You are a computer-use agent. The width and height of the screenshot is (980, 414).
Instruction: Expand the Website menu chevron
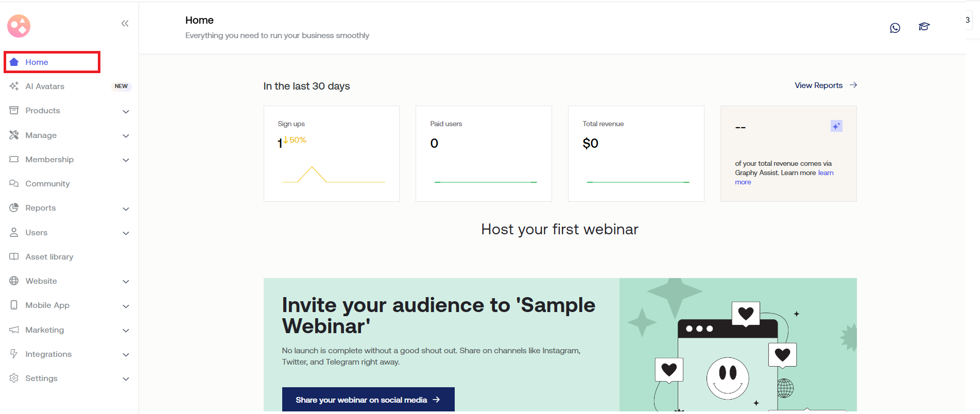point(126,282)
